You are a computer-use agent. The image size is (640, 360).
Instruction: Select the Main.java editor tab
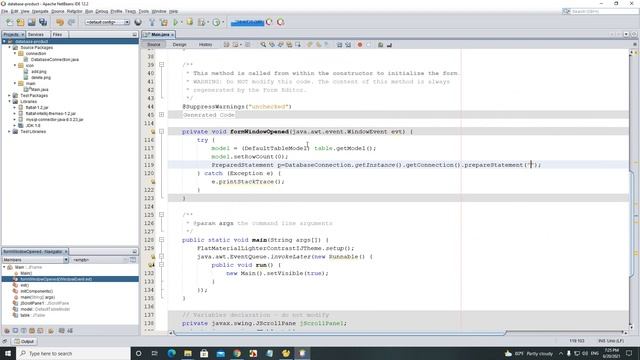point(159,35)
